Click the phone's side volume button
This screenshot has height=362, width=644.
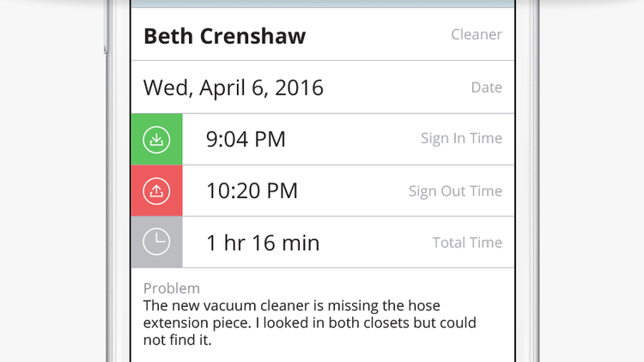[x=106, y=27]
